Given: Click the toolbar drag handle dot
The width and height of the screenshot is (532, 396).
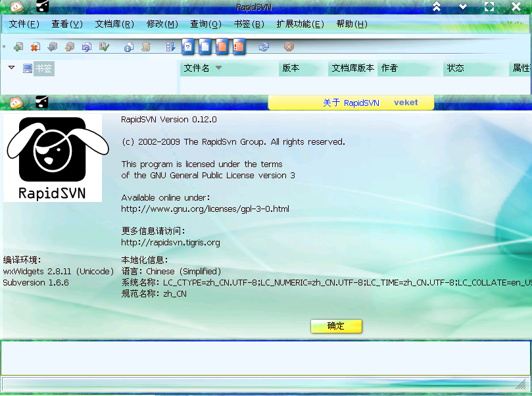Looking at the screenshot, I should 4,47.
